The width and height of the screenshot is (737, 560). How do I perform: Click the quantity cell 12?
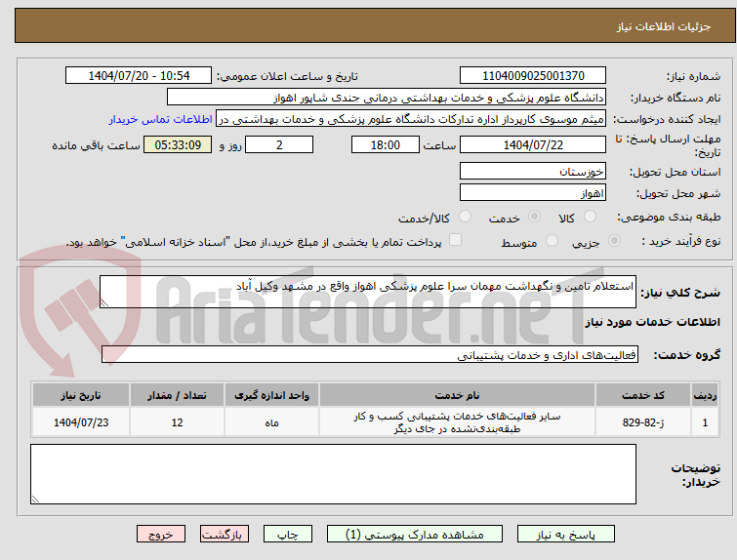(x=177, y=422)
